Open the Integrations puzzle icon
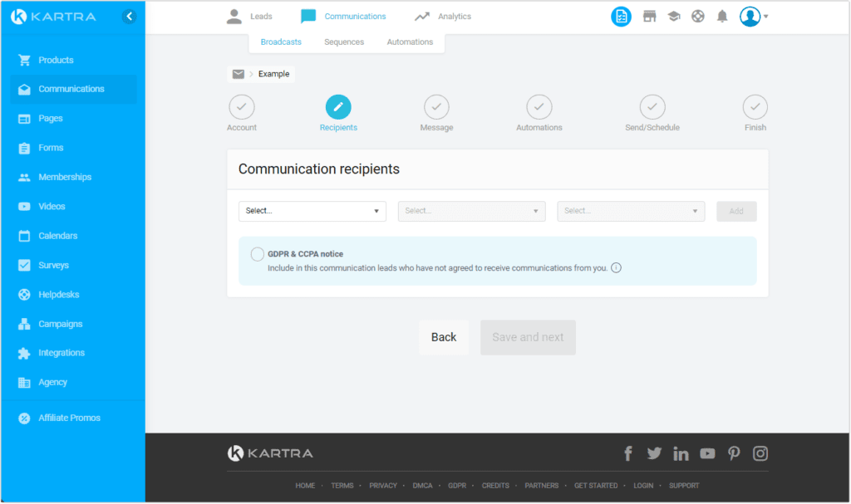Image resolution: width=851 pixels, height=504 pixels. point(24,353)
